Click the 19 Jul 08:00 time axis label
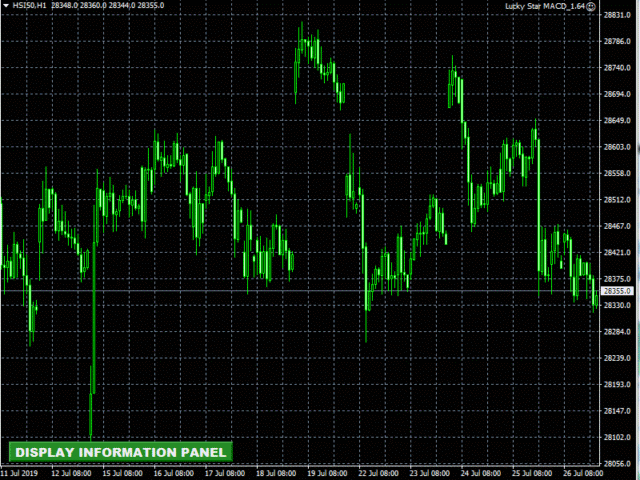640x480 pixels. click(327, 473)
